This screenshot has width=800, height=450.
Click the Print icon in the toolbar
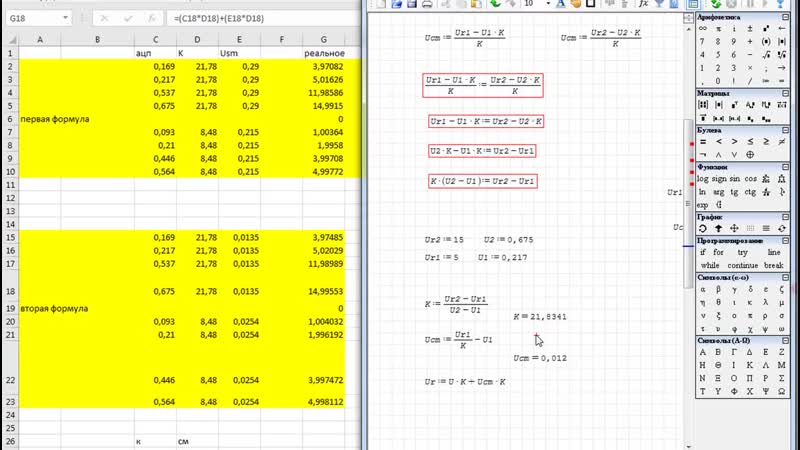click(x=428, y=5)
